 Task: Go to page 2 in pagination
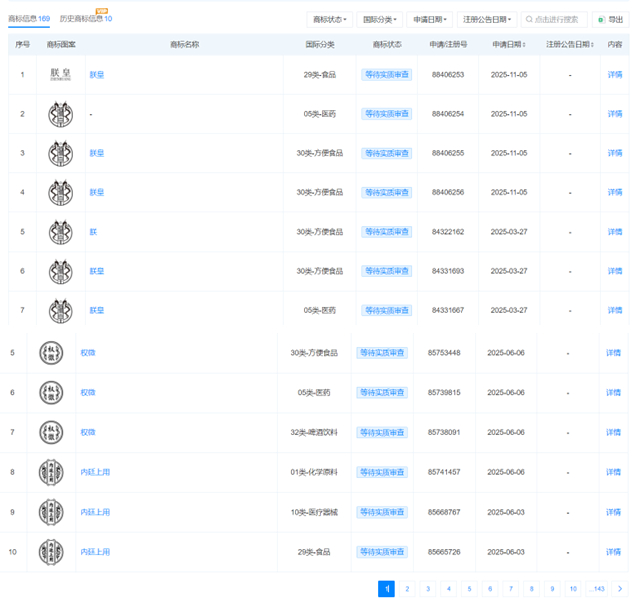tap(407, 589)
